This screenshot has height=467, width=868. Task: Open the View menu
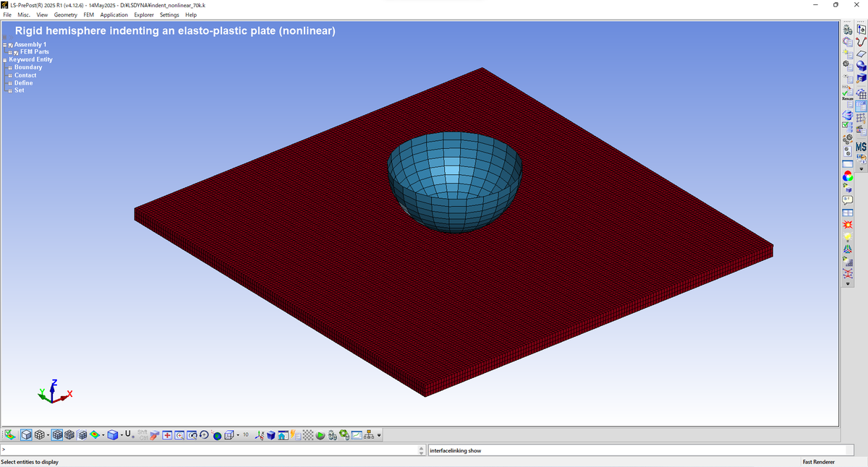click(x=42, y=14)
